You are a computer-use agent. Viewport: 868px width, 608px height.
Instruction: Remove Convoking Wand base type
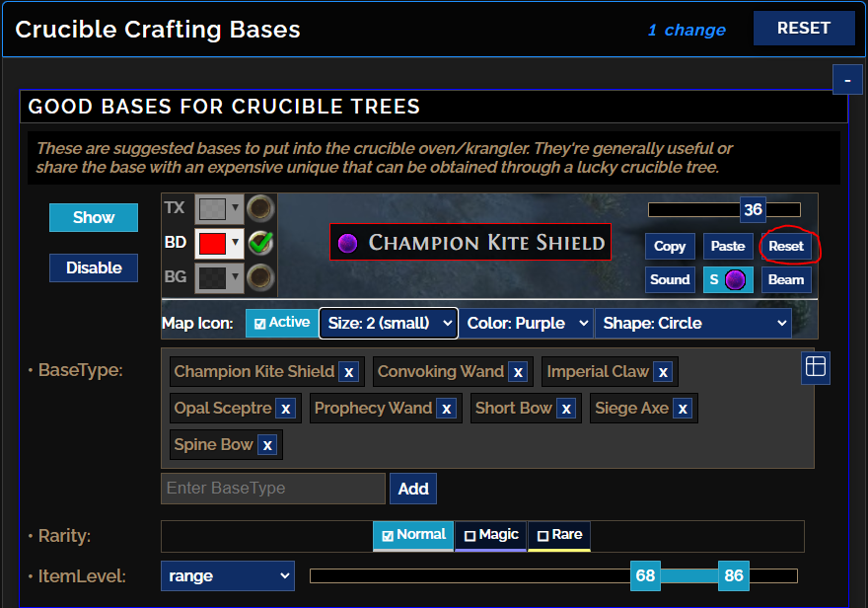pyautogui.click(x=518, y=372)
